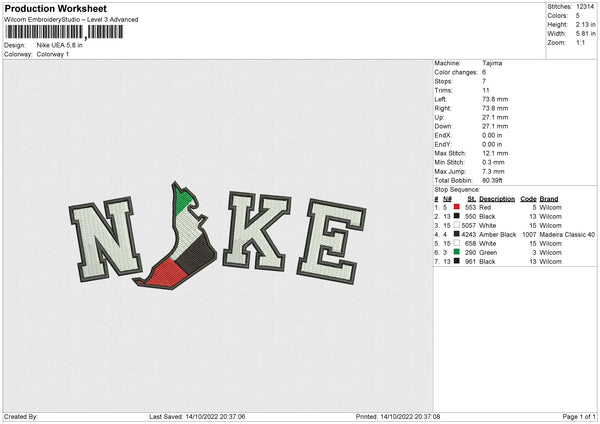Viewport: 600px width, 424px height.
Task: Click 'Wilcom EmbroideryStudio – Level 3 Advanced' subtitle
Action: (71, 20)
